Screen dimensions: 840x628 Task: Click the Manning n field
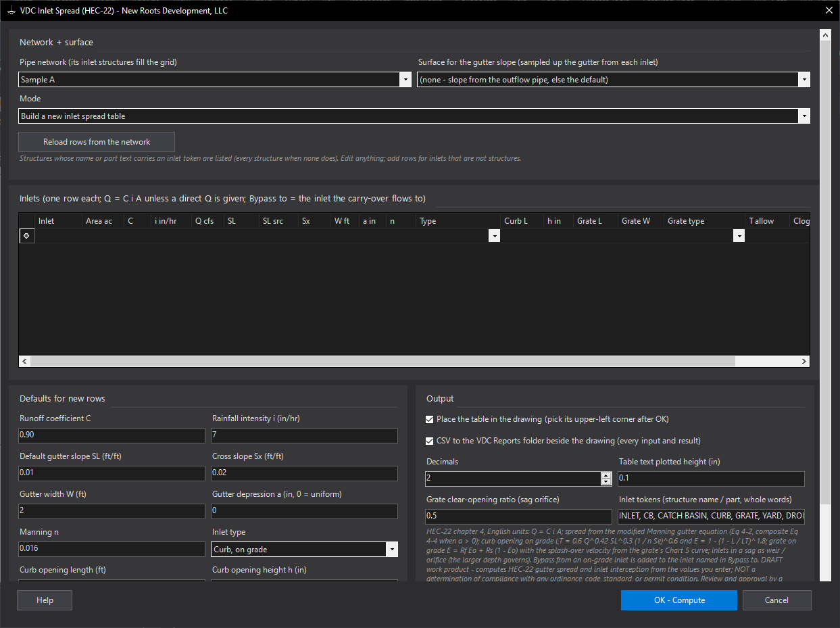[112, 550]
